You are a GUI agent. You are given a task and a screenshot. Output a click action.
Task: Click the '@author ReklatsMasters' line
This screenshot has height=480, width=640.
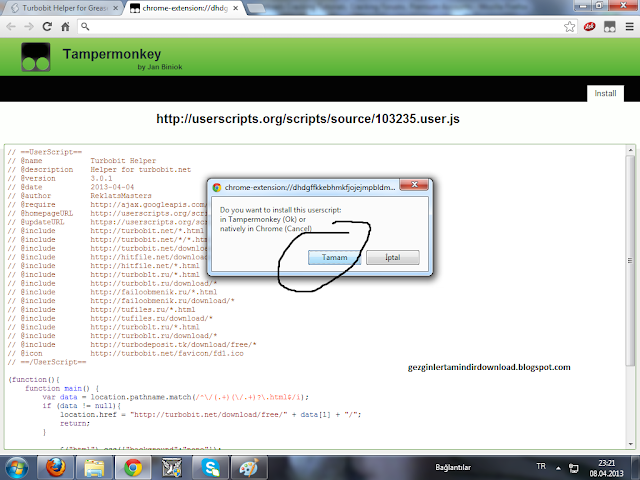pos(79,196)
